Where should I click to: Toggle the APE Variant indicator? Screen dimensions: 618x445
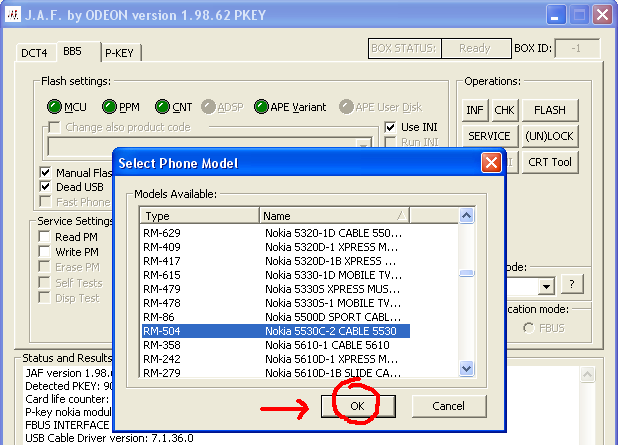click(261, 106)
